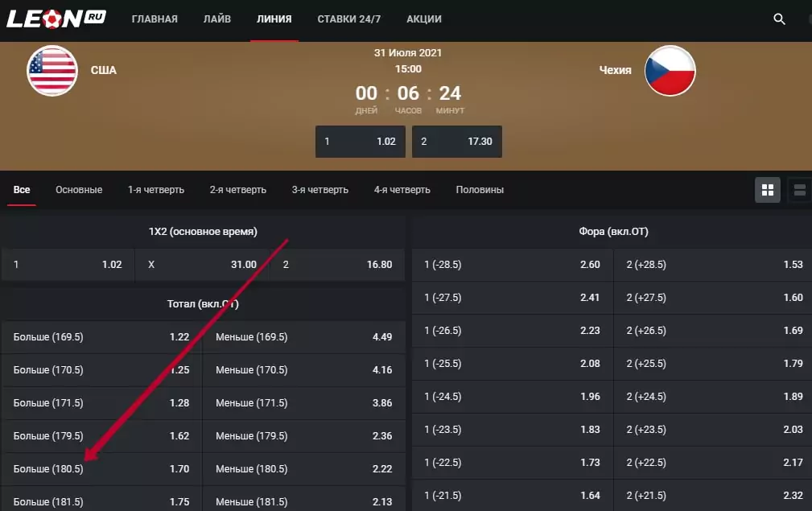Select 1X2 outcome 2 at 16.80
The image size is (812, 511).
click(x=337, y=265)
